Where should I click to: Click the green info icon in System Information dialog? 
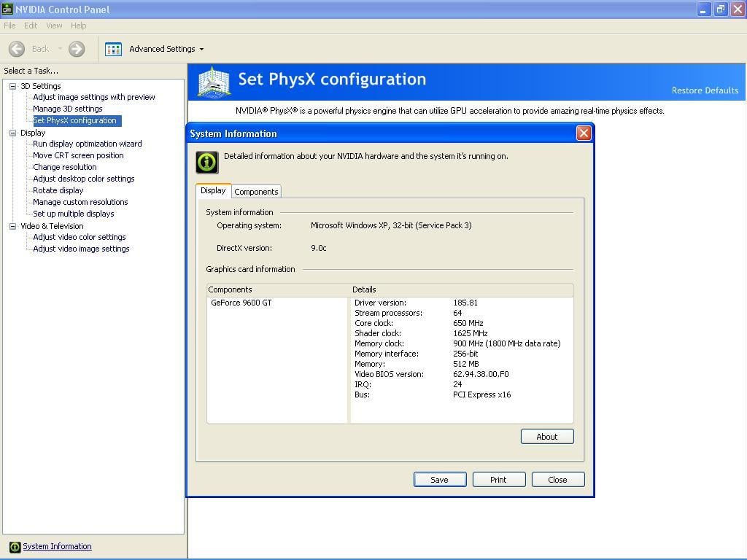[207, 163]
